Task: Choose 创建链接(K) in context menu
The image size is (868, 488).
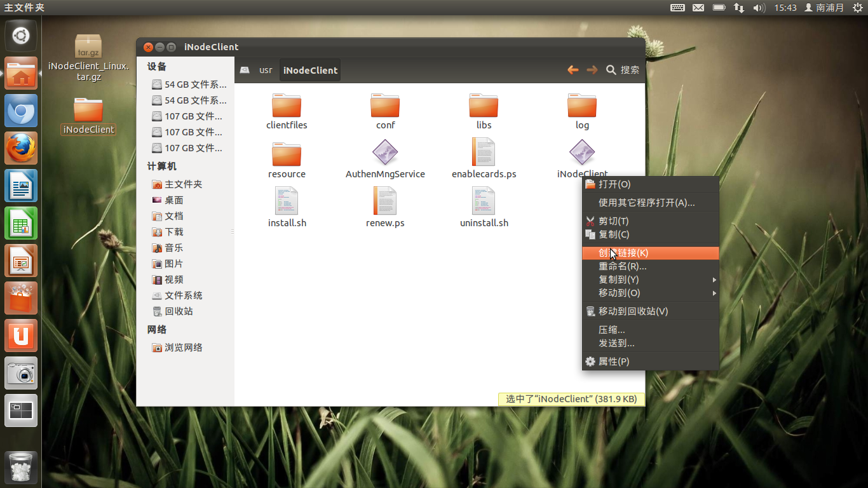Action: coord(651,253)
